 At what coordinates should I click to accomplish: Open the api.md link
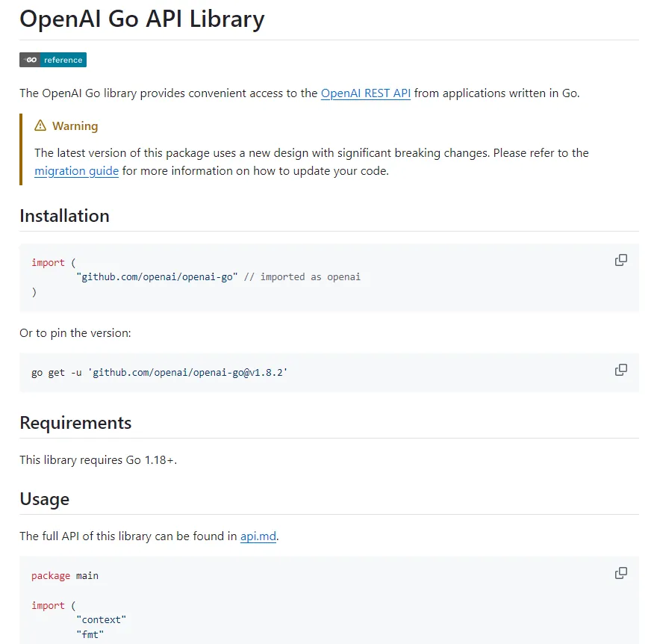pyautogui.click(x=258, y=536)
